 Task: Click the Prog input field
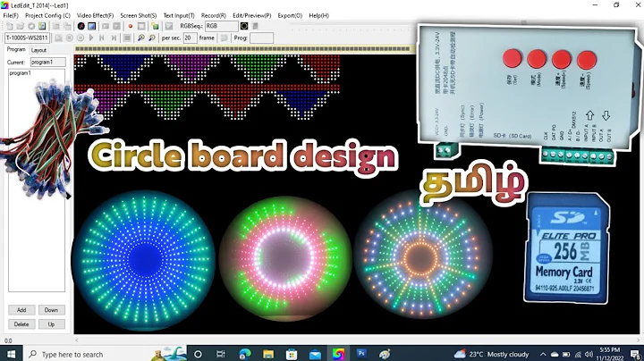(x=261, y=38)
